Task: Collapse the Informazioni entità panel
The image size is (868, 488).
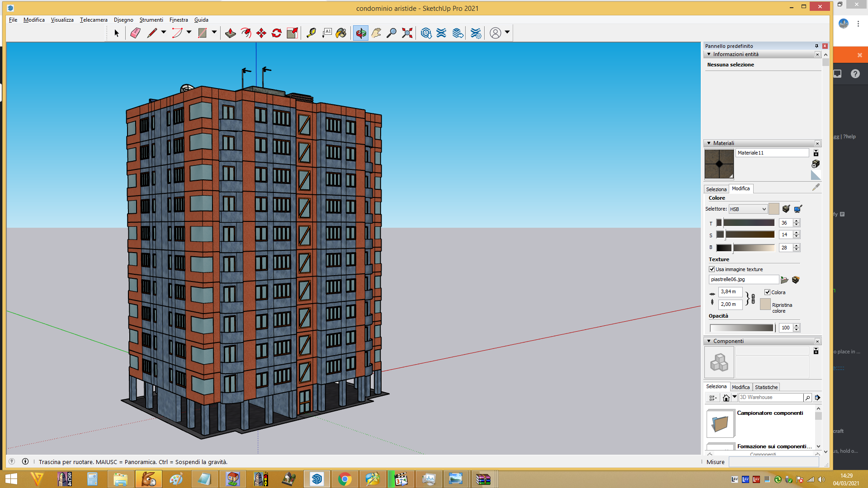Action: point(709,54)
